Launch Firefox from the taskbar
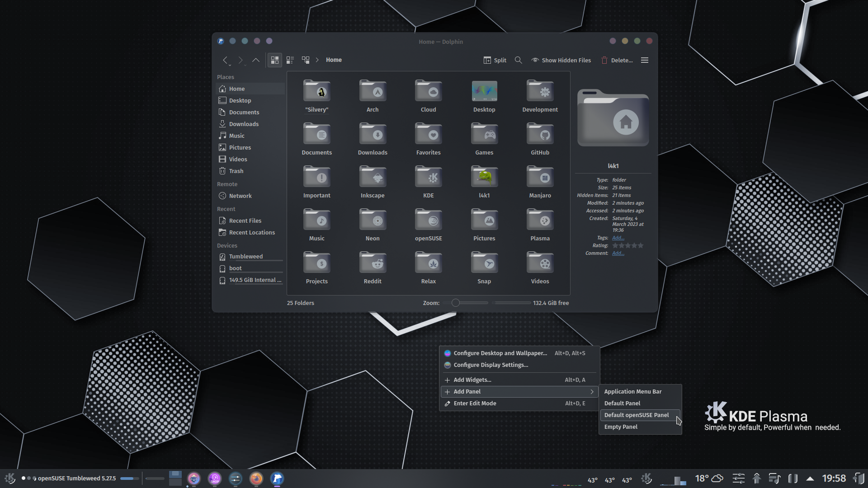The height and width of the screenshot is (488, 868). (x=256, y=479)
